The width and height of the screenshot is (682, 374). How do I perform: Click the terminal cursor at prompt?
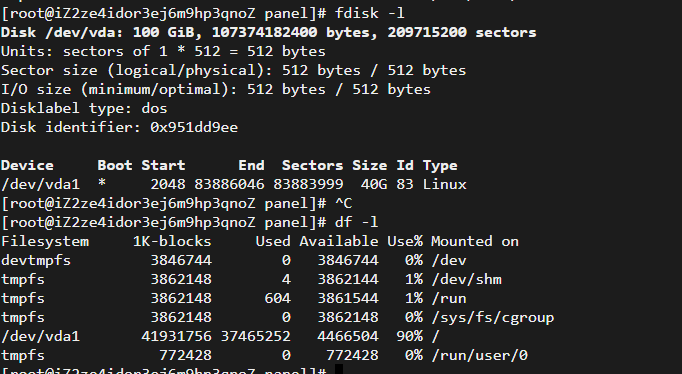point(339,370)
